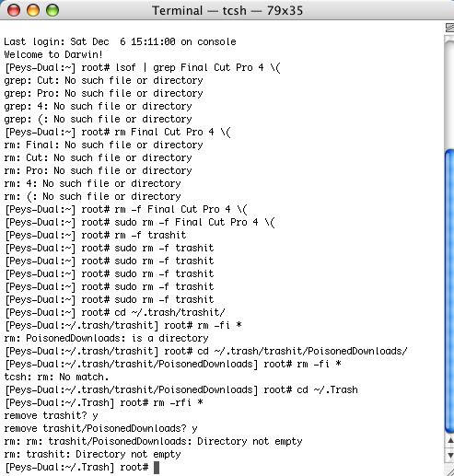
Task: Click 'rm: trashit: Directory not empty' line
Action: pyautogui.click(x=92, y=454)
